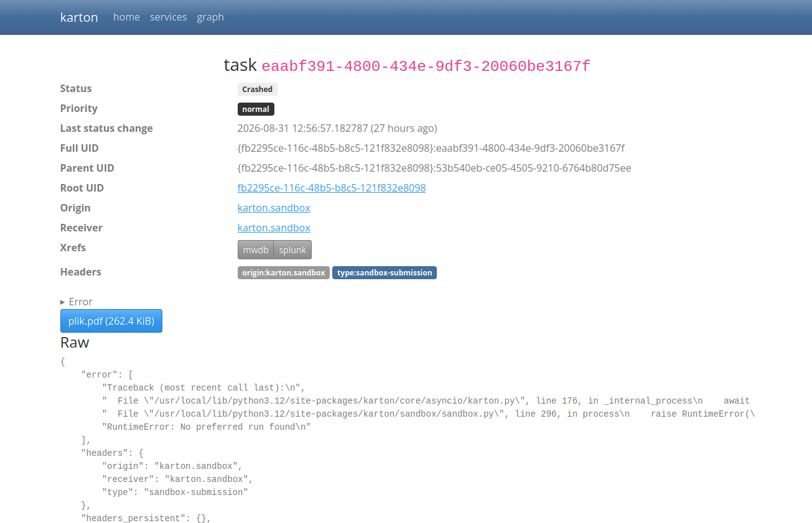Click the RuntimeError line in raw JSON
The width and height of the screenshot is (812, 523).
tap(206, 427)
